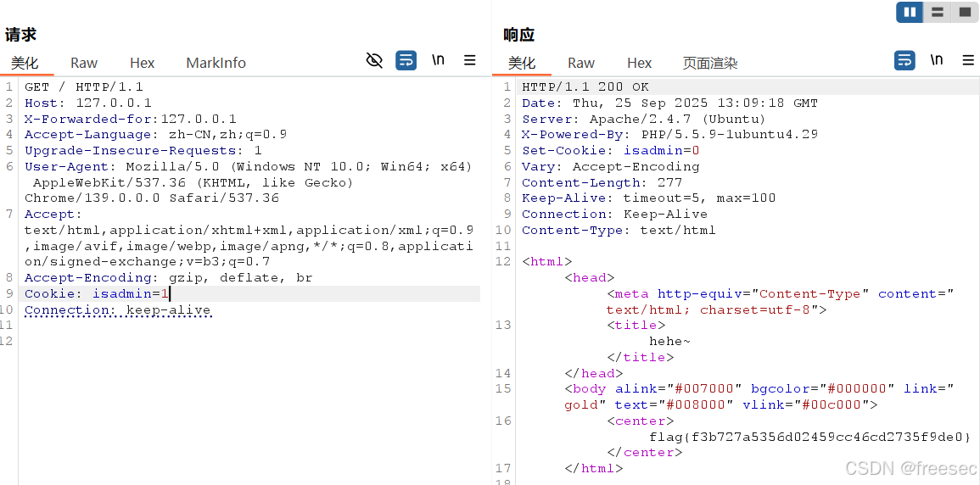
Task: Click the Content-Type: text/html response header
Action: point(619,231)
